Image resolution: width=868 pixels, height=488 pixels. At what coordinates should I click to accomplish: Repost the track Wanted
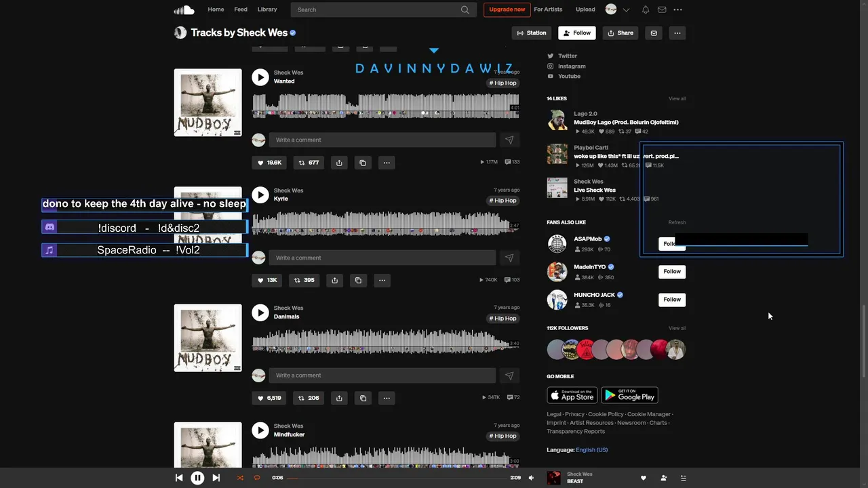click(309, 163)
